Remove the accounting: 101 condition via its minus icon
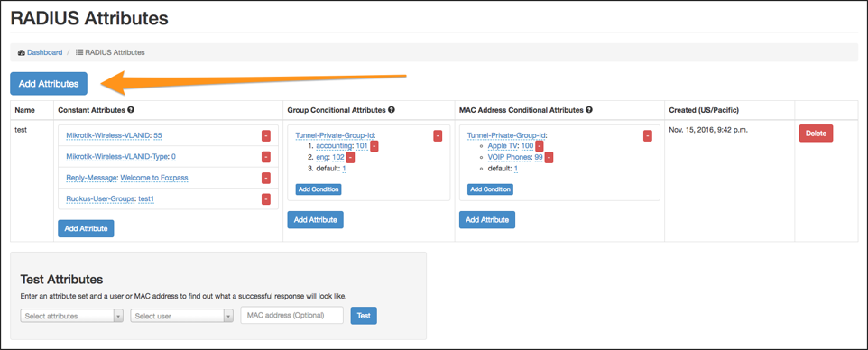This screenshot has height=350, width=868. point(374,146)
